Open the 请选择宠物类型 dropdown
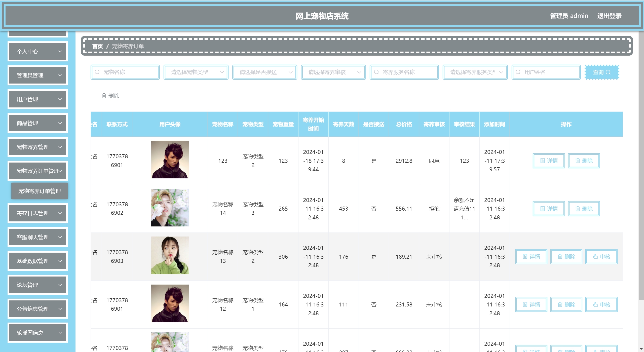Image resolution: width=644 pixels, height=352 pixels. [196, 72]
